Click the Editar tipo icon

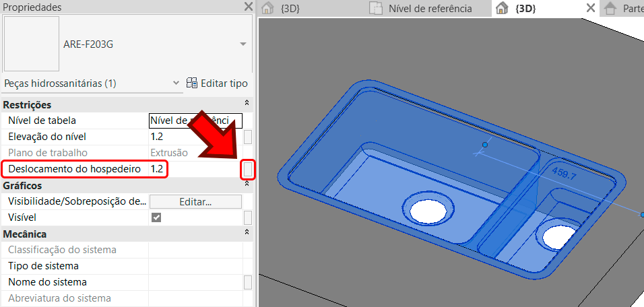point(192,83)
